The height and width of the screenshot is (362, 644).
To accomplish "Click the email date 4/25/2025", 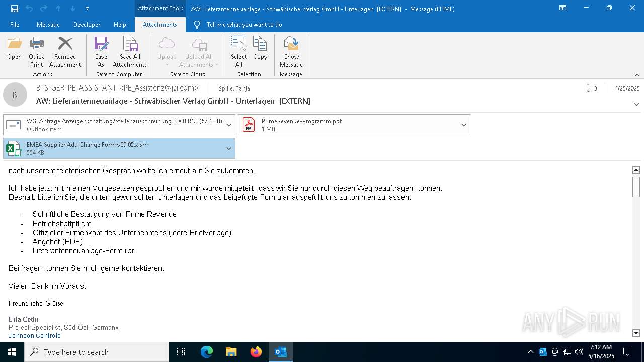I will click(x=627, y=88).
